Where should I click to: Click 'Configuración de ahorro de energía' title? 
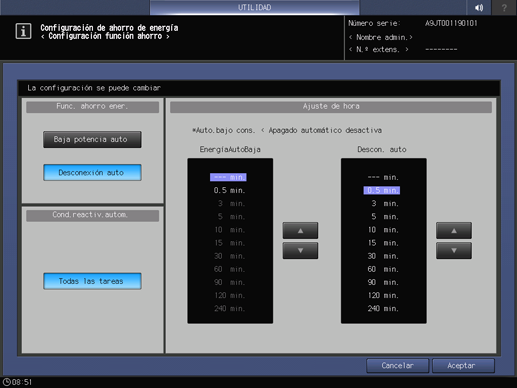(109, 28)
